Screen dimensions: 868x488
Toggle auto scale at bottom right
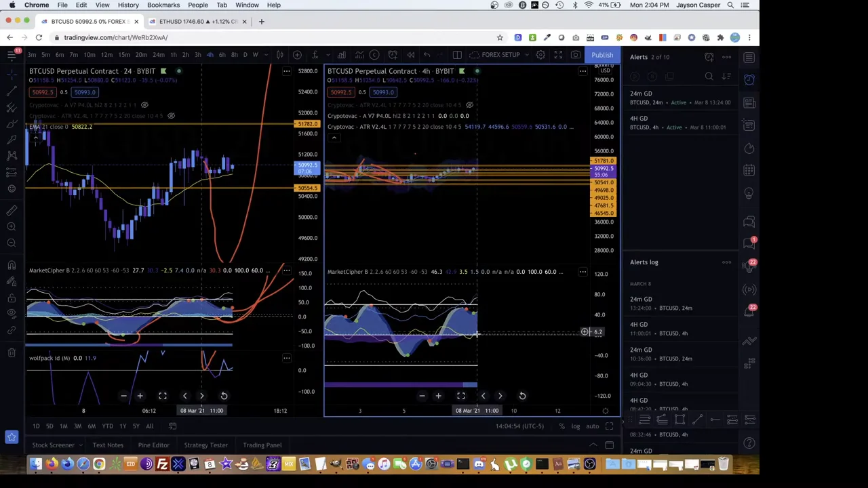592,426
